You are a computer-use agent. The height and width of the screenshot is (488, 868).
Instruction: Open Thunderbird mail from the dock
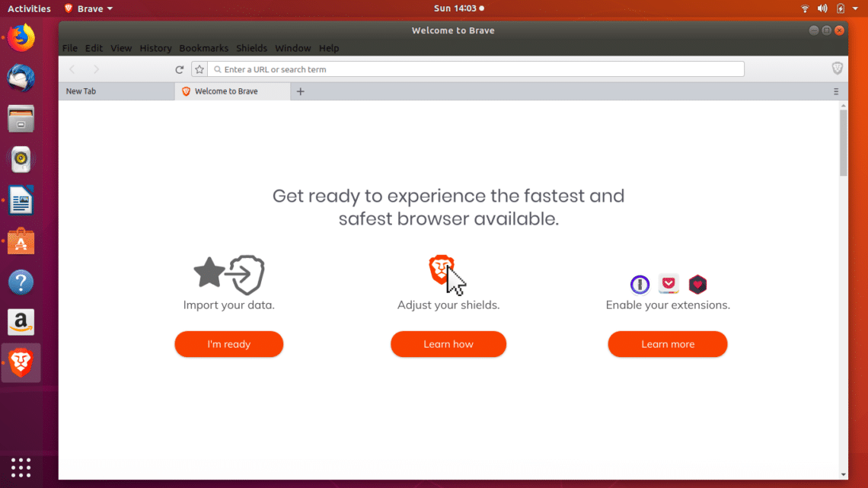[21, 78]
